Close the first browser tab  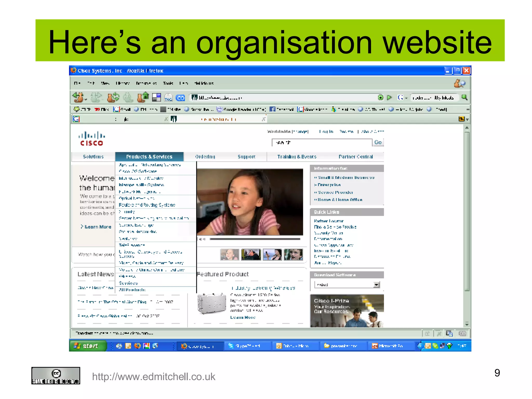[166, 119]
